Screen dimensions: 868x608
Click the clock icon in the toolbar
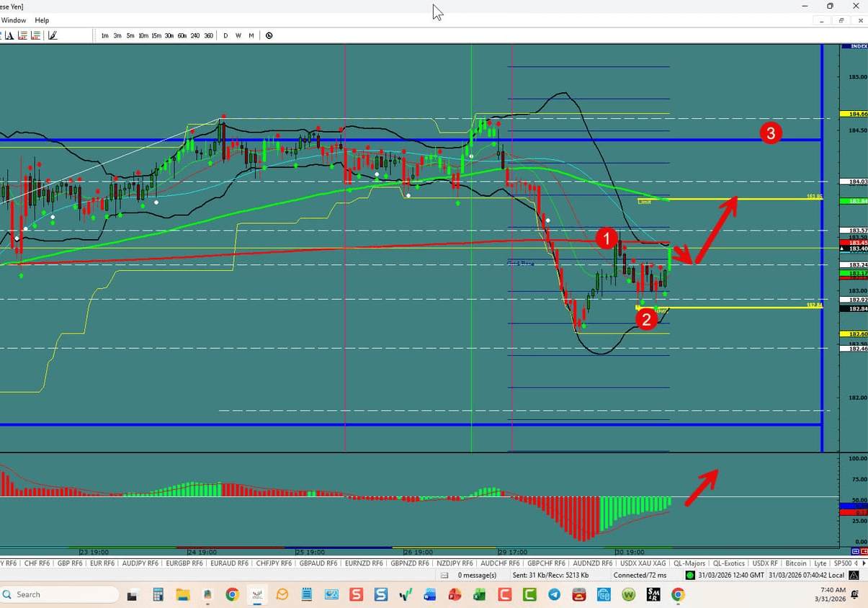pyautogui.click(x=269, y=35)
